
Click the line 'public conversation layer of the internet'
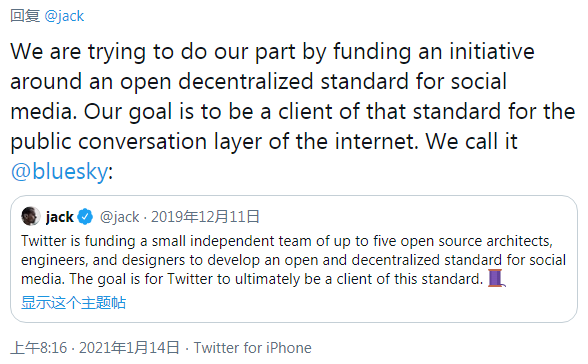point(214,141)
